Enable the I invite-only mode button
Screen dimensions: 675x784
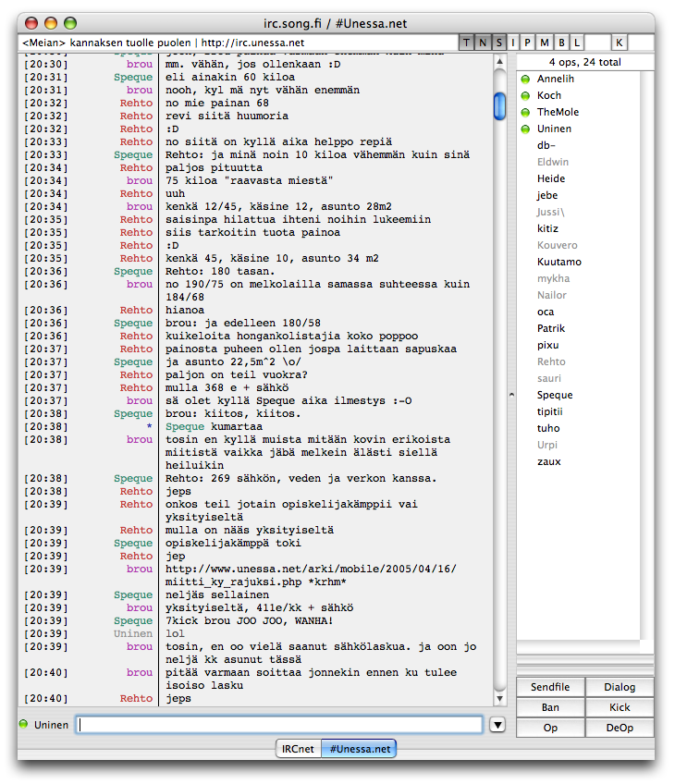click(514, 43)
